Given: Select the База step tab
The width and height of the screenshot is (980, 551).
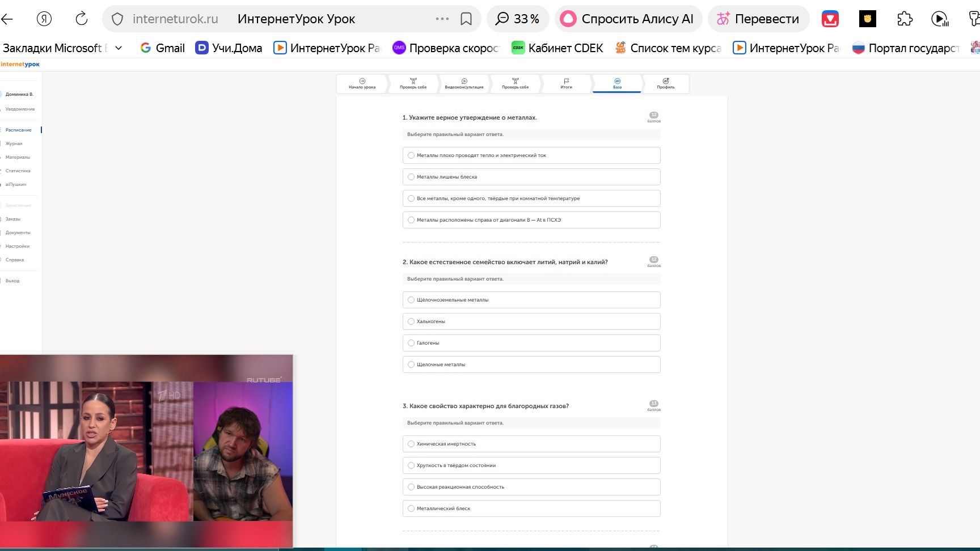Looking at the screenshot, I should (617, 84).
